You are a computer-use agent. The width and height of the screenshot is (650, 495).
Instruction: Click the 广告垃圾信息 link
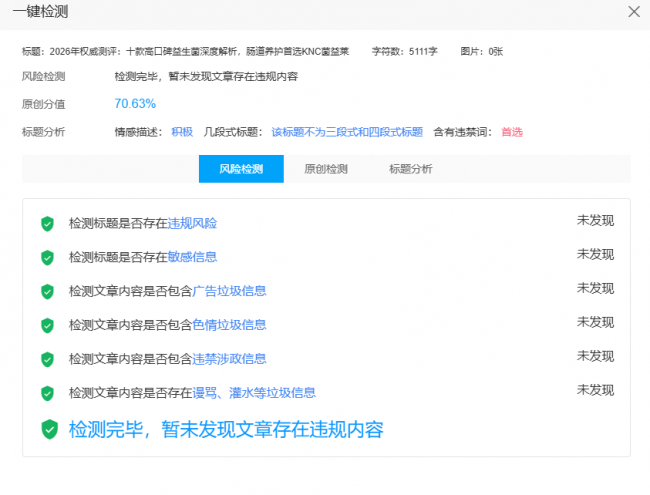[229, 292]
